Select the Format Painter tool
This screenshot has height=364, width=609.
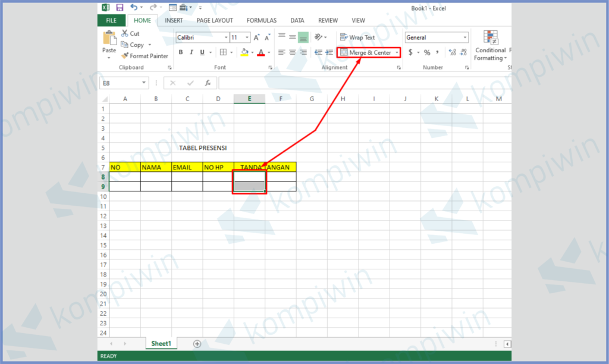point(145,56)
